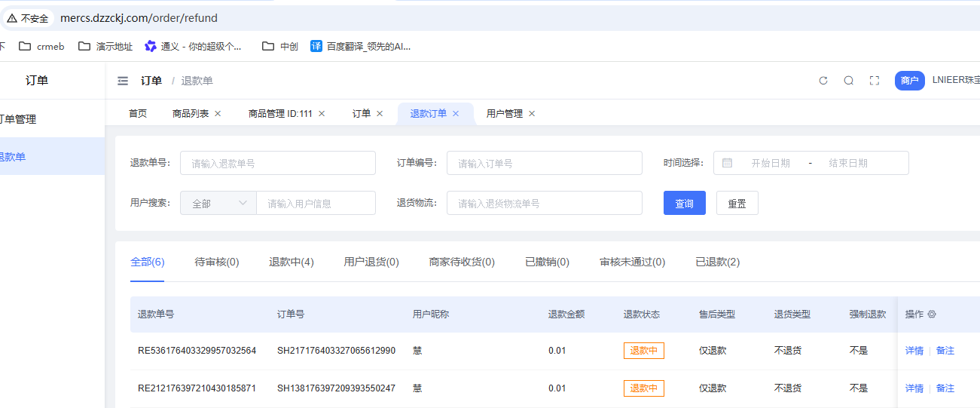Click the calendar icon in date picker
The image size is (980, 408).
click(x=727, y=163)
